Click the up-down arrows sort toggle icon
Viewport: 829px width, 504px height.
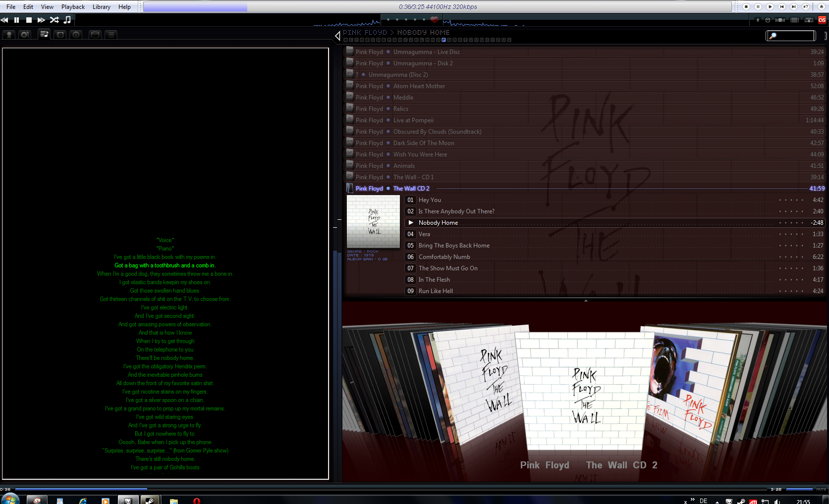(757, 20)
